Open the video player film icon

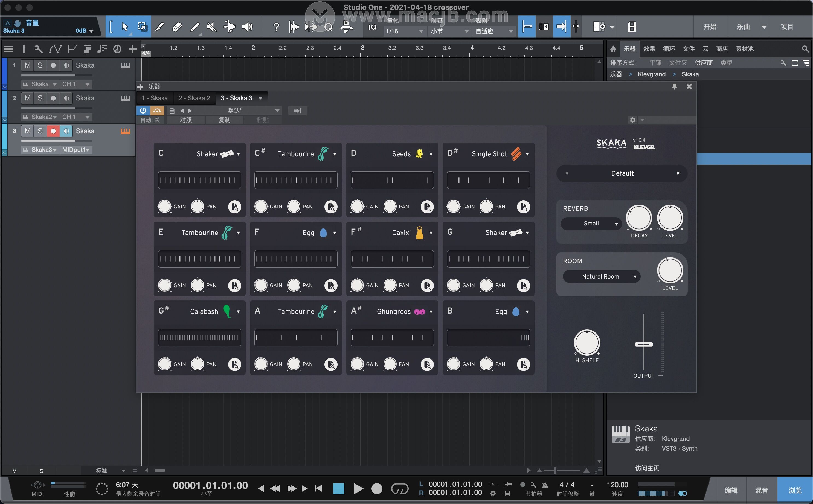coord(632,27)
